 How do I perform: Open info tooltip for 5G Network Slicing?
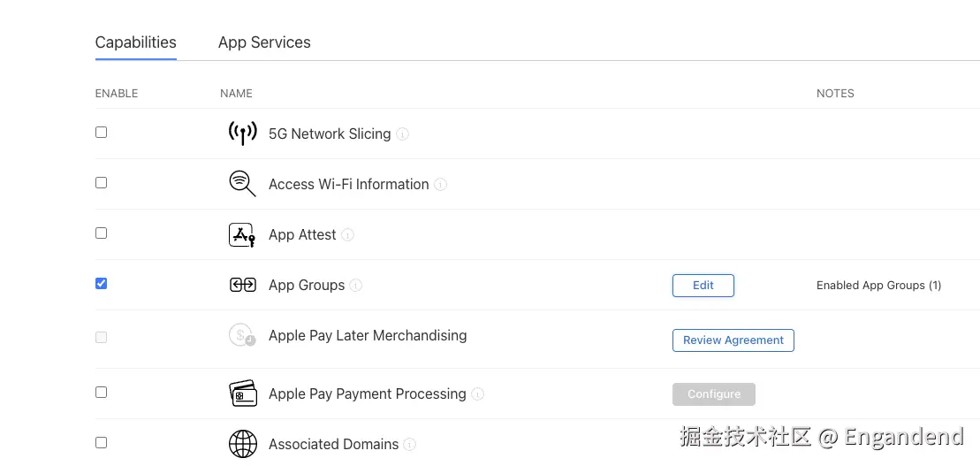point(402,134)
